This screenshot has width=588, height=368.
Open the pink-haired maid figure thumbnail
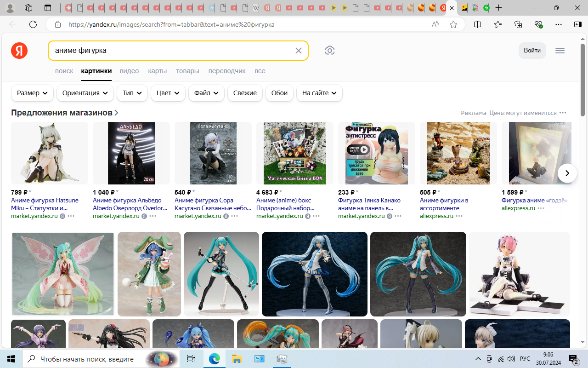(519, 274)
